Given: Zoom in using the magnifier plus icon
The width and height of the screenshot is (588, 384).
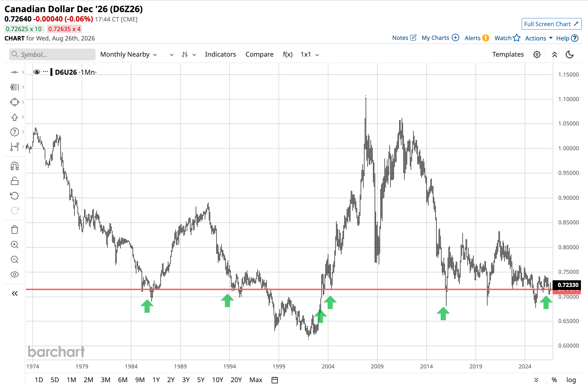Looking at the screenshot, I should tap(14, 245).
